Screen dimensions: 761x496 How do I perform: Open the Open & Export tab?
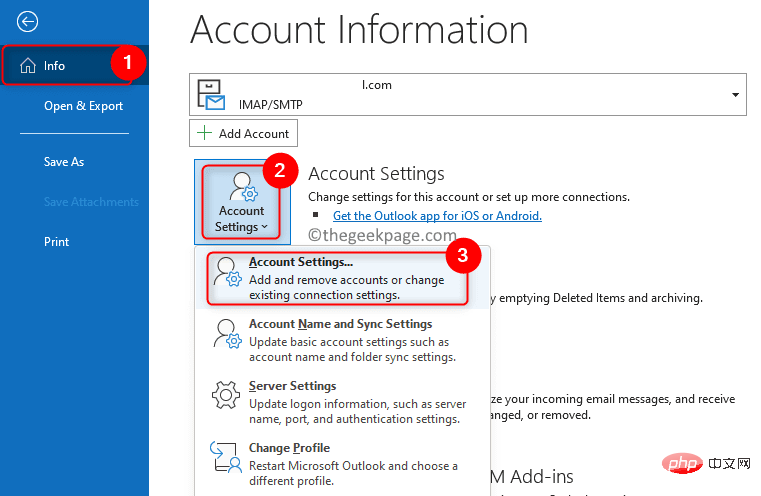point(83,106)
